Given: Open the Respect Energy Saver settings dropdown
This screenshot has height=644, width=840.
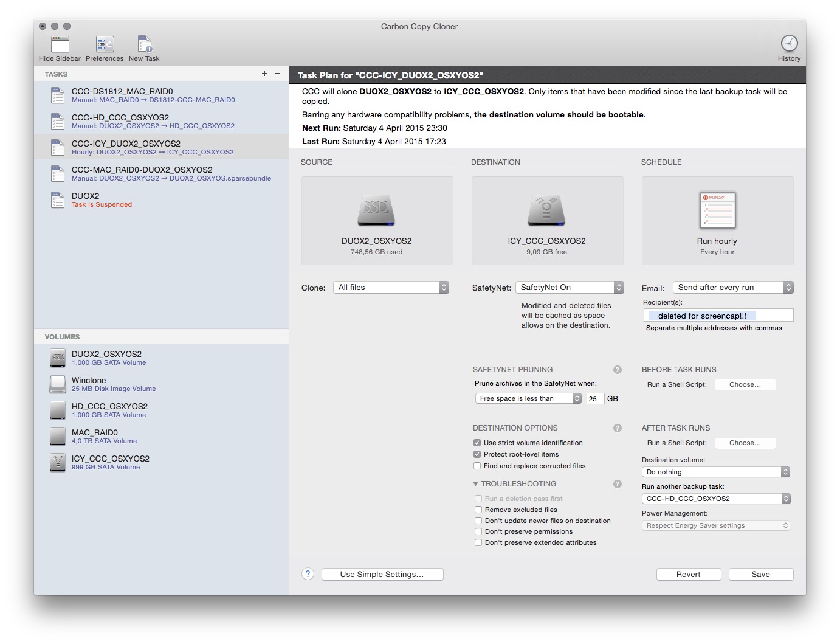Looking at the screenshot, I should click(716, 525).
